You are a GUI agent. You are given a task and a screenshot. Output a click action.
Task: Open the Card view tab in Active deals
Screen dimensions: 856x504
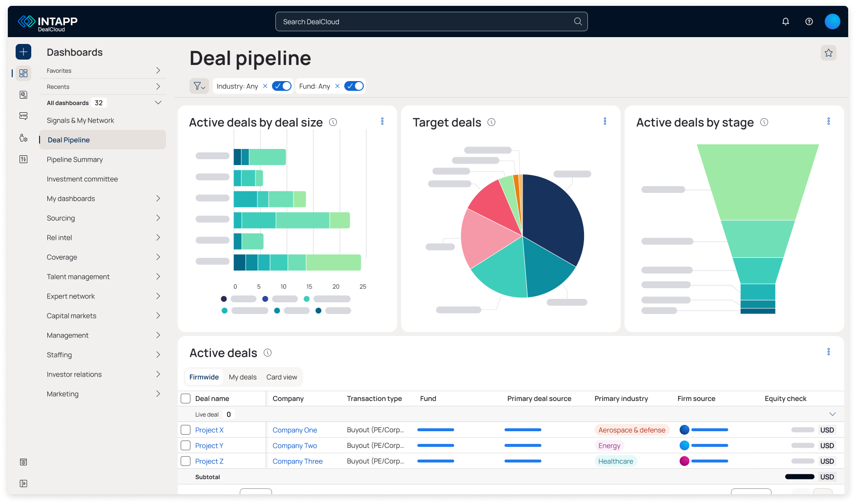tap(282, 377)
